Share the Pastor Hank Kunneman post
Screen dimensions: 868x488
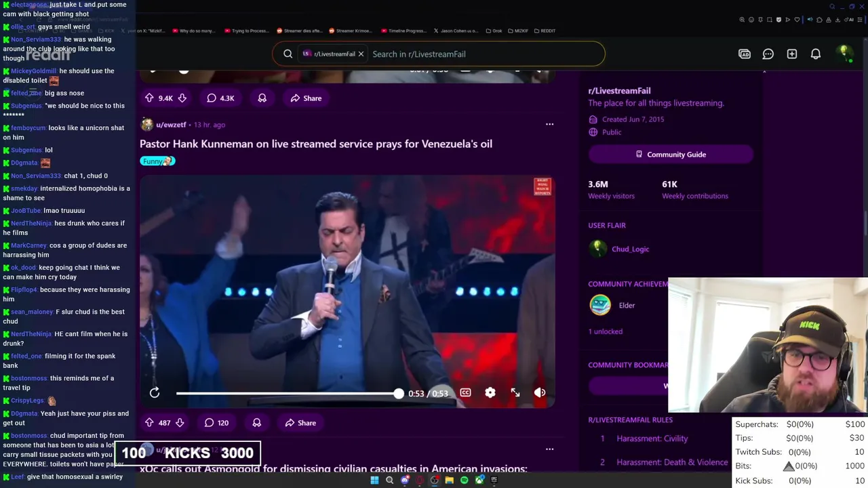(x=300, y=423)
